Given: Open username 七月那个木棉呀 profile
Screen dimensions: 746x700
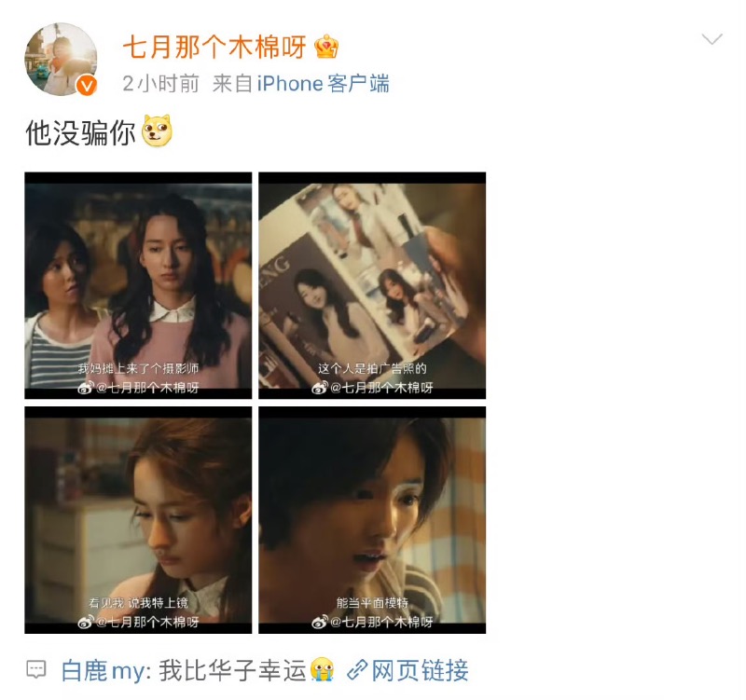Looking at the screenshot, I should (x=214, y=48).
